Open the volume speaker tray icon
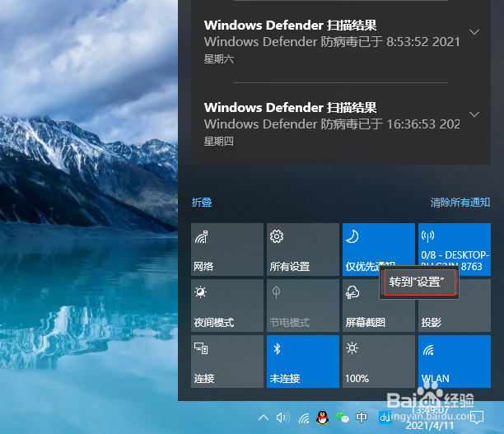 [282, 418]
